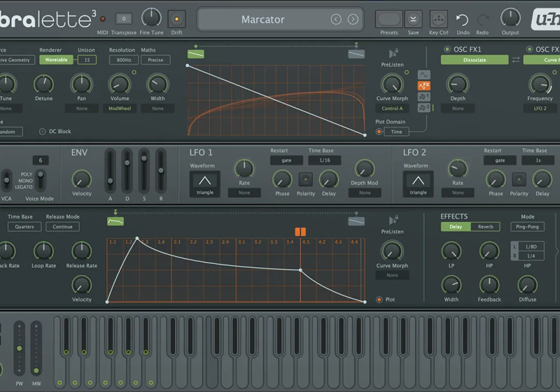The image size is (560, 392).
Task: Click the Dissociate OSC FX1 button
Action: click(474, 60)
